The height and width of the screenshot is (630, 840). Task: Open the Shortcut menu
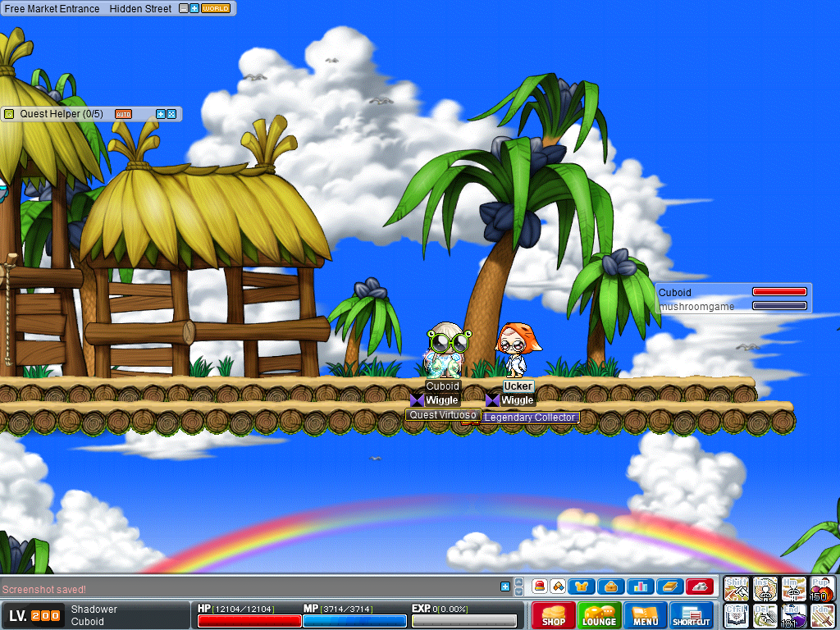691,615
